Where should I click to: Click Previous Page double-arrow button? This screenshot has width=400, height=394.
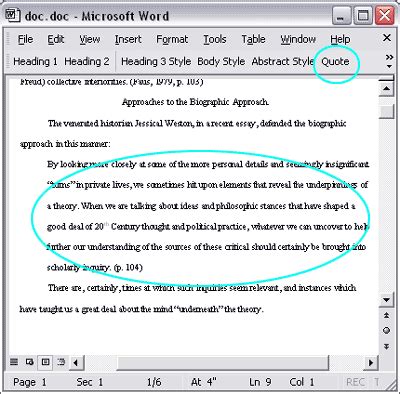coord(386,315)
